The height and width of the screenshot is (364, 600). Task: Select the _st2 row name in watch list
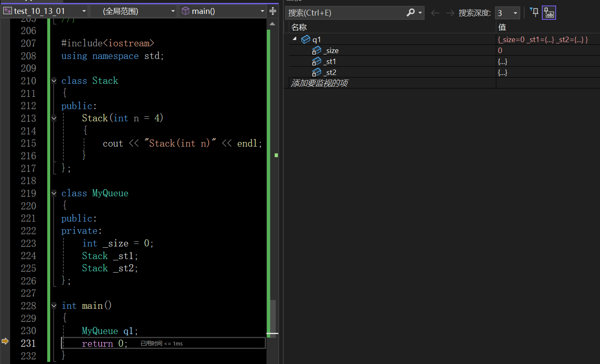pyautogui.click(x=330, y=72)
